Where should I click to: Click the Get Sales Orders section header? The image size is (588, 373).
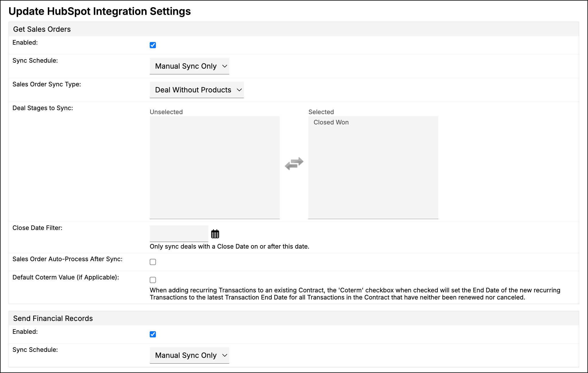294,29
